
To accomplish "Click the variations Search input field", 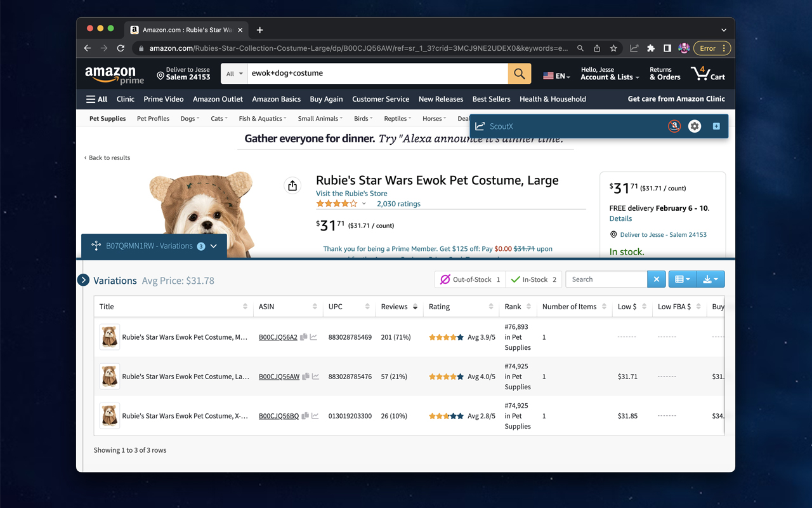I will tap(606, 279).
